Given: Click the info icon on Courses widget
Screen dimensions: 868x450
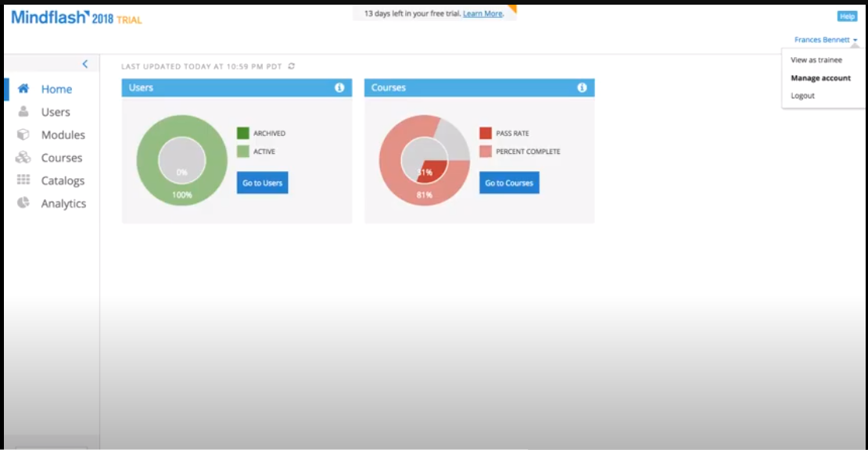Looking at the screenshot, I should click(x=582, y=87).
